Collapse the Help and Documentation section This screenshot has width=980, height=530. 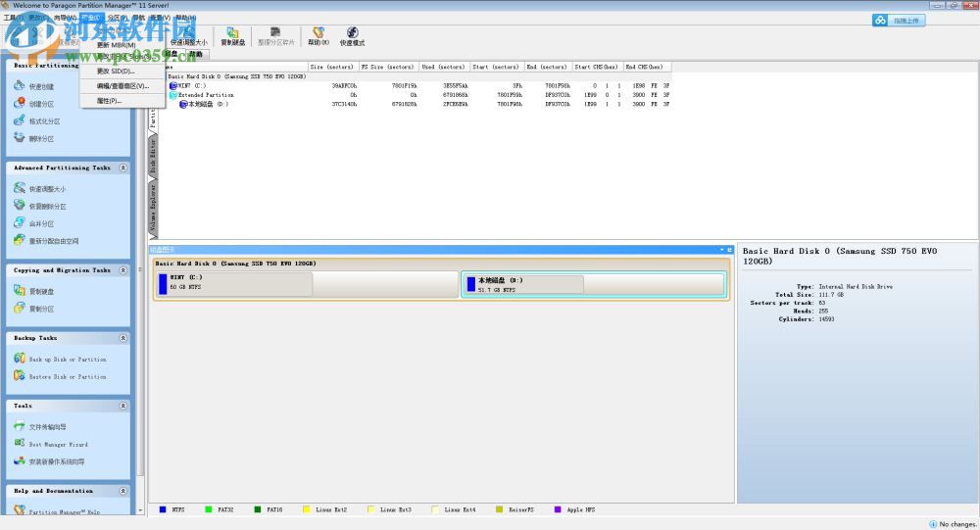123,491
